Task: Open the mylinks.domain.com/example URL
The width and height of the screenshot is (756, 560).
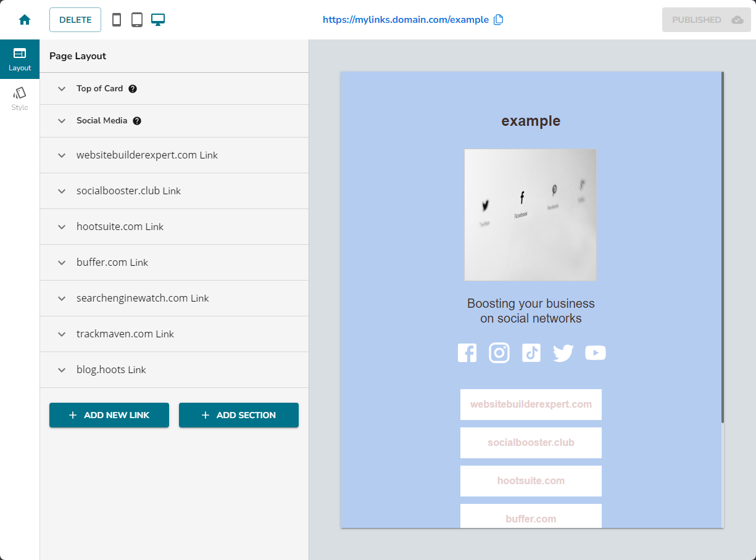Action: 405,20
